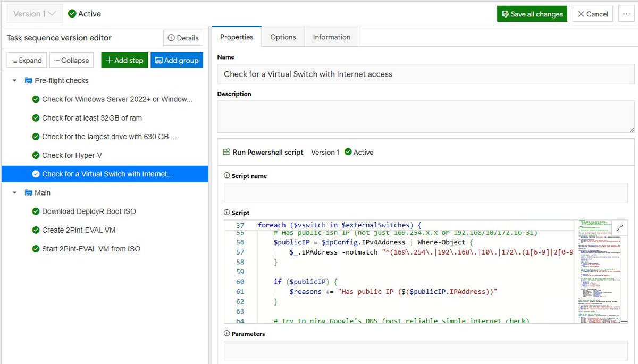Add a new group
This screenshot has width=638, height=364.
click(177, 60)
